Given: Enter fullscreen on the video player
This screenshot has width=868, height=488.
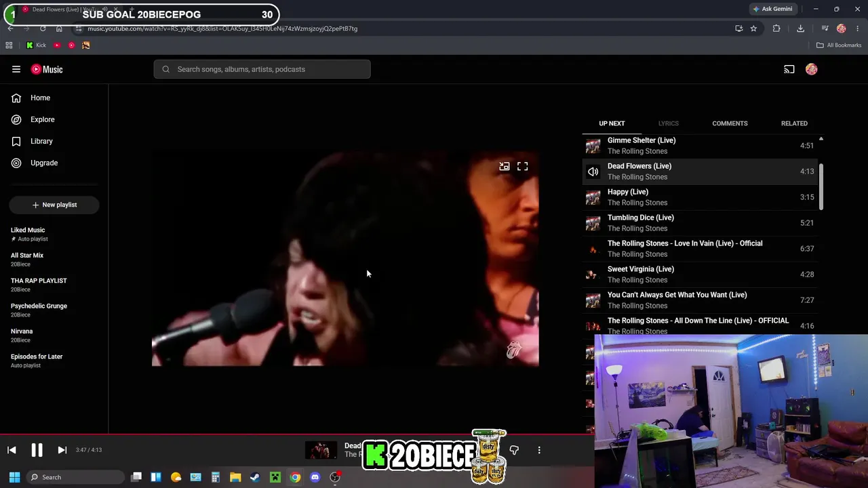Looking at the screenshot, I should click(523, 166).
